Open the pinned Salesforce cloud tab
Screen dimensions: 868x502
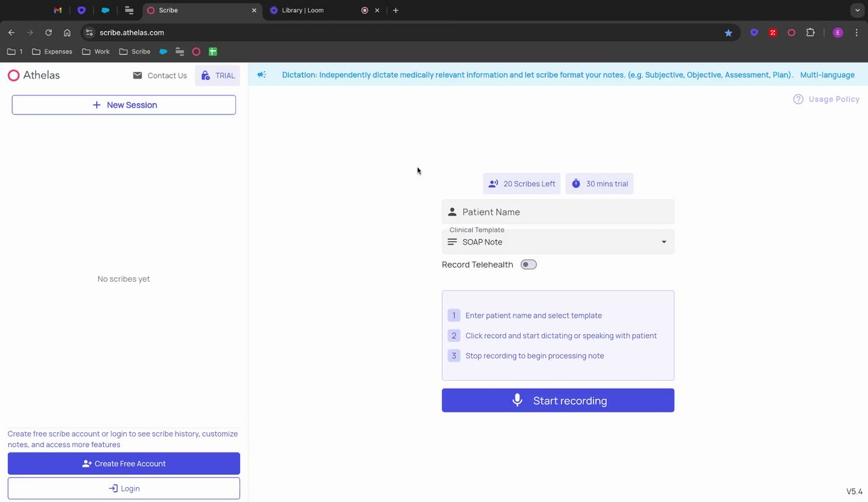[105, 10]
